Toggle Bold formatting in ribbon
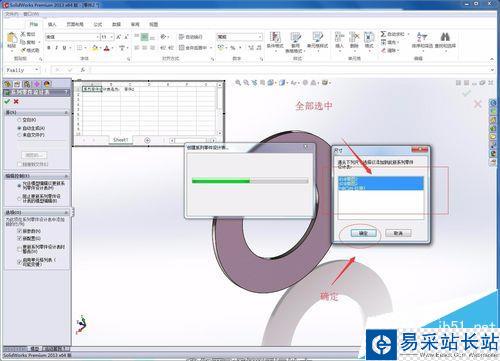The image size is (500, 361). pyautogui.click(x=49, y=48)
